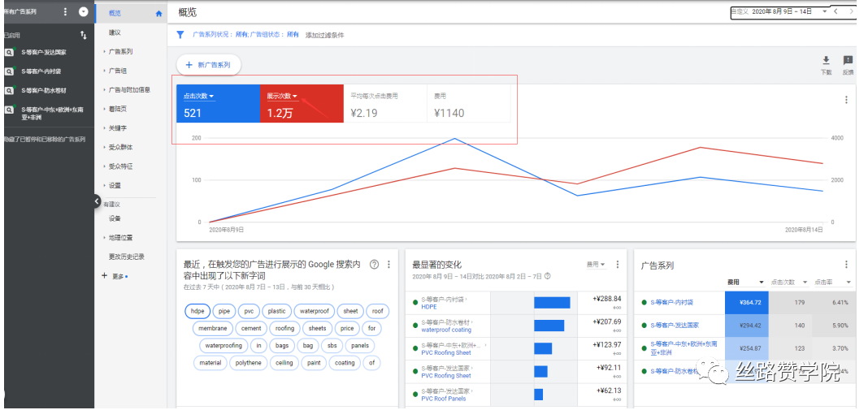Click the polythene word chip
This screenshot has width=868, height=410.
coord(249,363)
